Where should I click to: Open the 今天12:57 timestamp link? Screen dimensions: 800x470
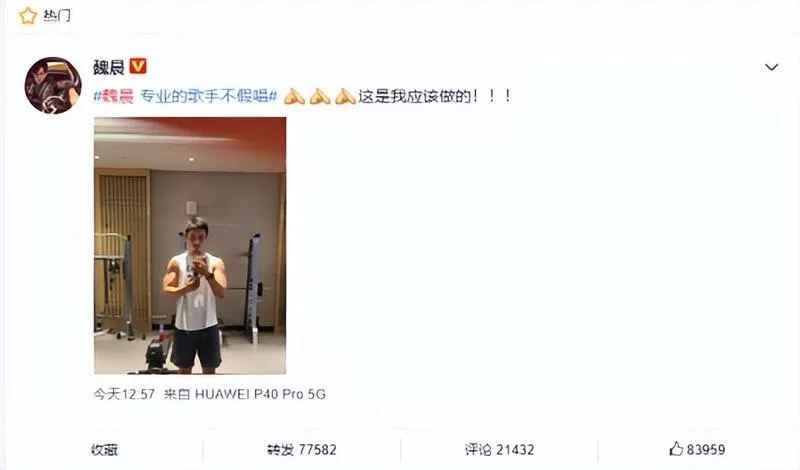[x=124, y=394]
